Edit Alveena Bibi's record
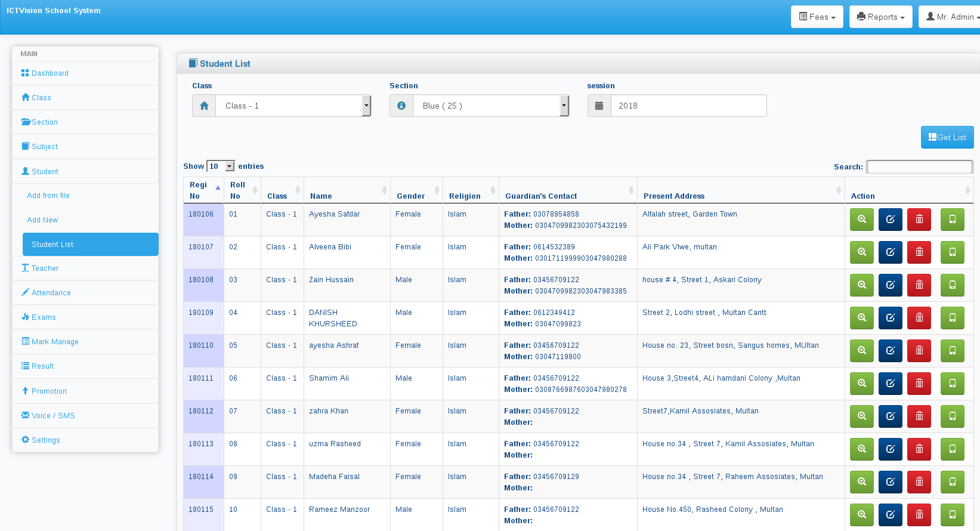This screenshot has height=531, width=980. [891, 252]
